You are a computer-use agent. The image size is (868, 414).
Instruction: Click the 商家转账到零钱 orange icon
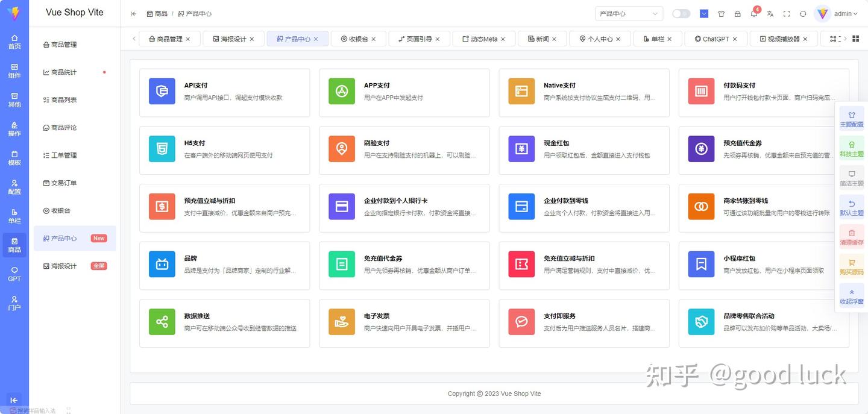coord(702,207)
